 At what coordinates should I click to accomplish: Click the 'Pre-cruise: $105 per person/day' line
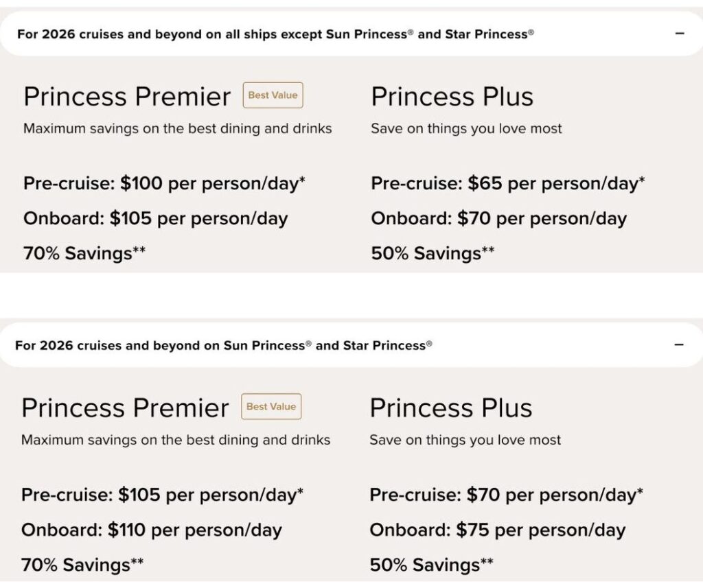(162, 495)
